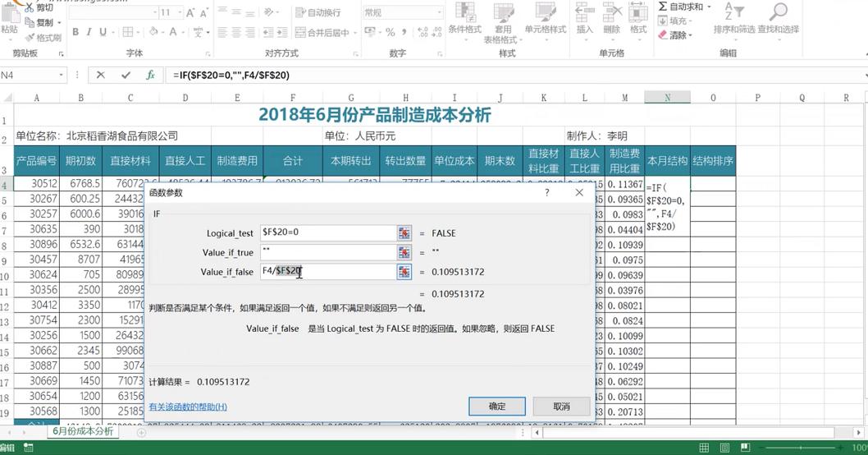
Task: Click the Value_if_false range selector icon
Action: pos(404,272)
